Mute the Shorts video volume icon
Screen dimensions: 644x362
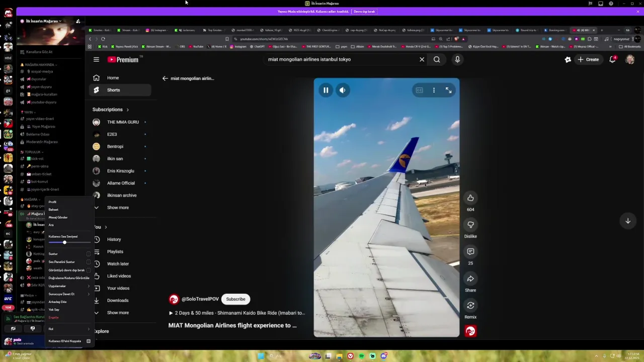pos(343,90)
